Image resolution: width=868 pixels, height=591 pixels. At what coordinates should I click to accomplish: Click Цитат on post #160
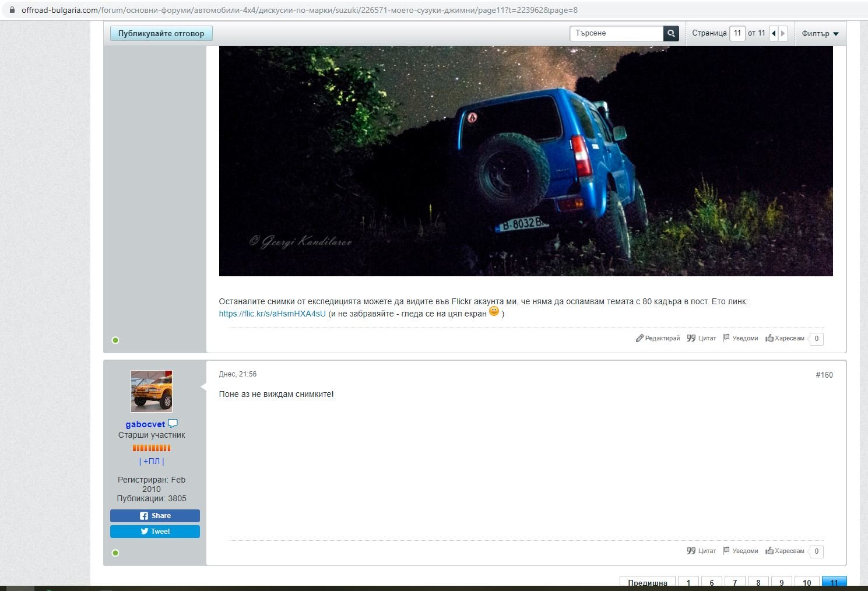[701, 551]
